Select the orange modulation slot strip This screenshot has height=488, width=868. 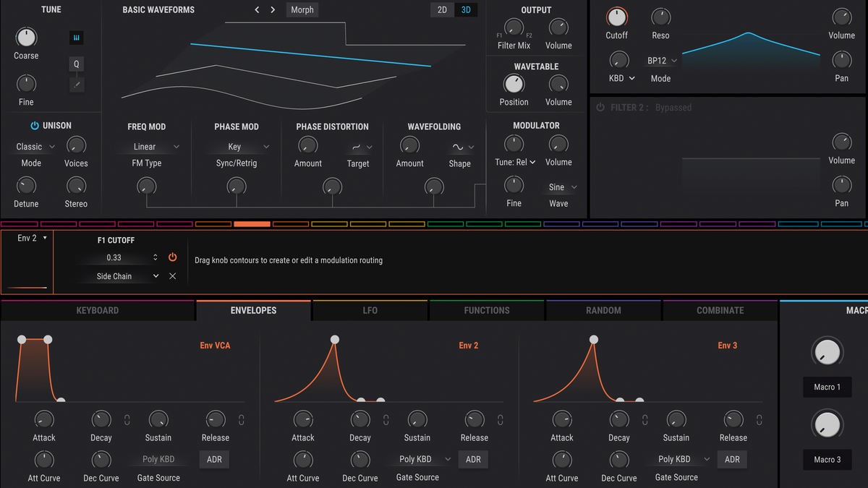point(252,223)
